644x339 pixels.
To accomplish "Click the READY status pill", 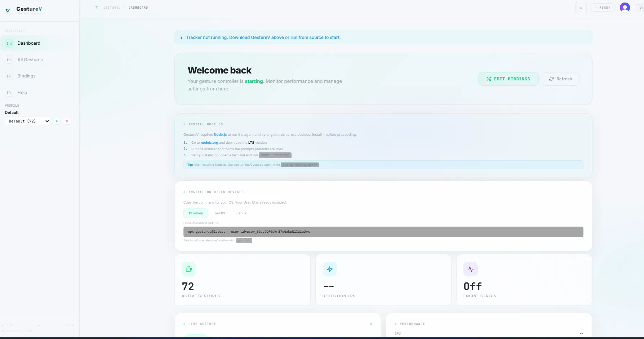I will (603, 8).
